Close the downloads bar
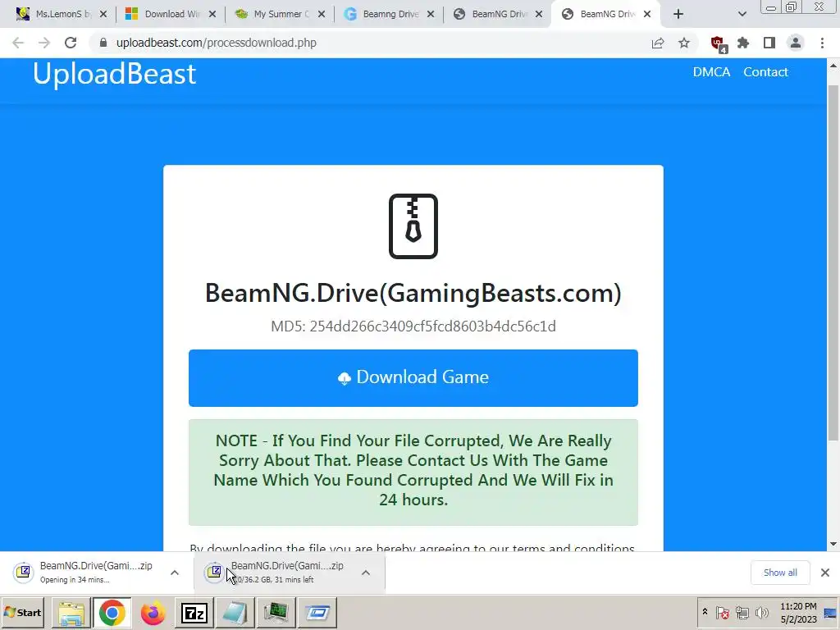 point(825,573)
